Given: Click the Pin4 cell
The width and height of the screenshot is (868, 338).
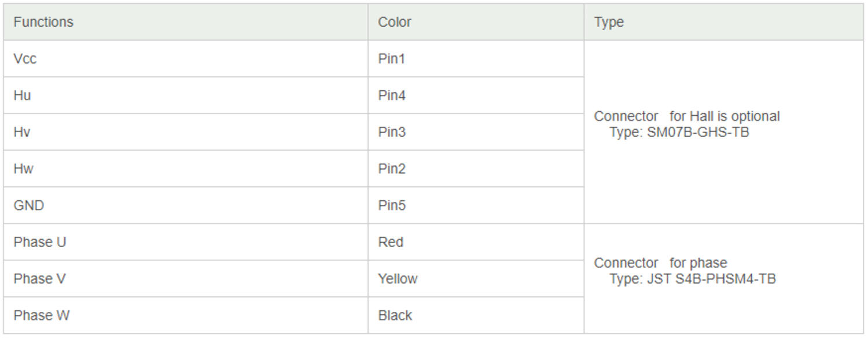Looking at the screenshot, I should 476,95.
